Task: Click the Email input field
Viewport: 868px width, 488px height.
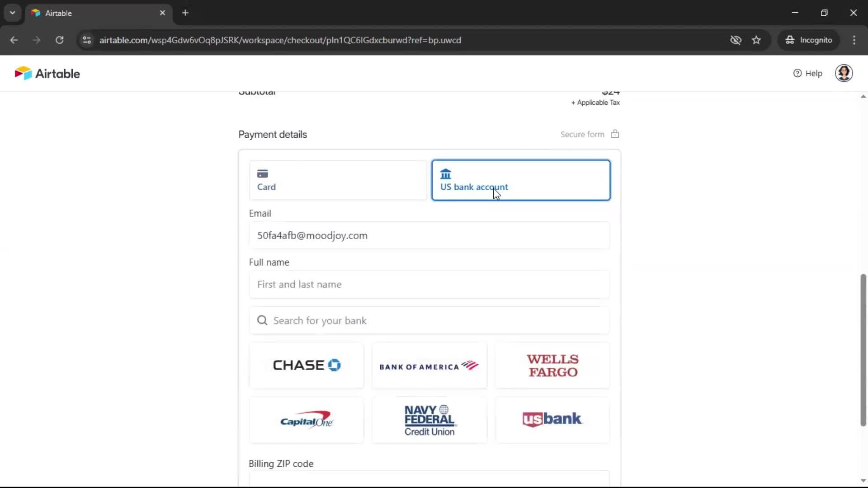Action: point(429,235)
